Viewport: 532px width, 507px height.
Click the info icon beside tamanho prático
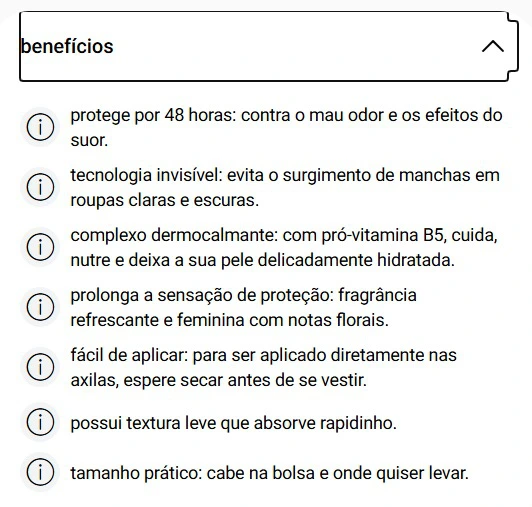[40, 472]
